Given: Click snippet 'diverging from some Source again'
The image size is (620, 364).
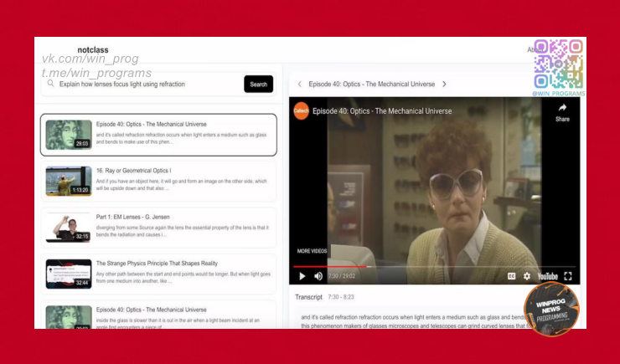Looking at the screenshot, I should pyautogui.click(x=183, y=231).
